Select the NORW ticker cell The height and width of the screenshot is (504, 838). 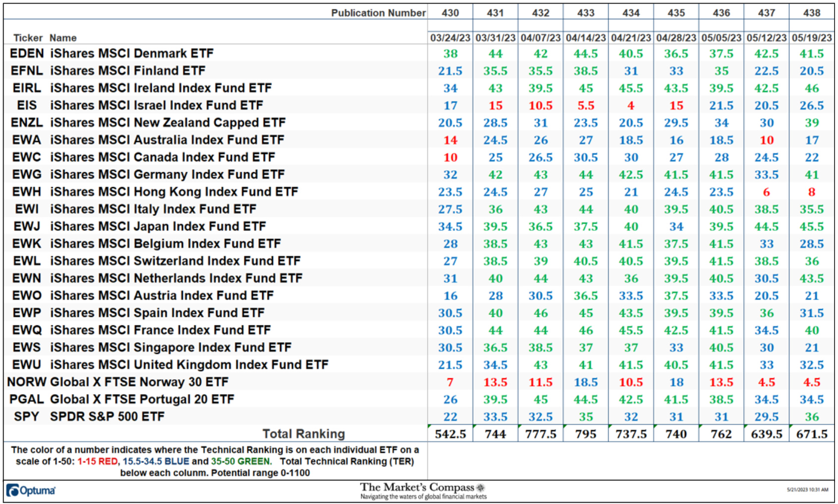point(27,382)
